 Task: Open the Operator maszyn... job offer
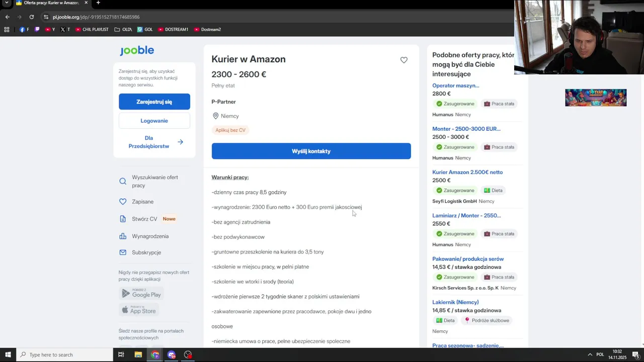(455, 85)
